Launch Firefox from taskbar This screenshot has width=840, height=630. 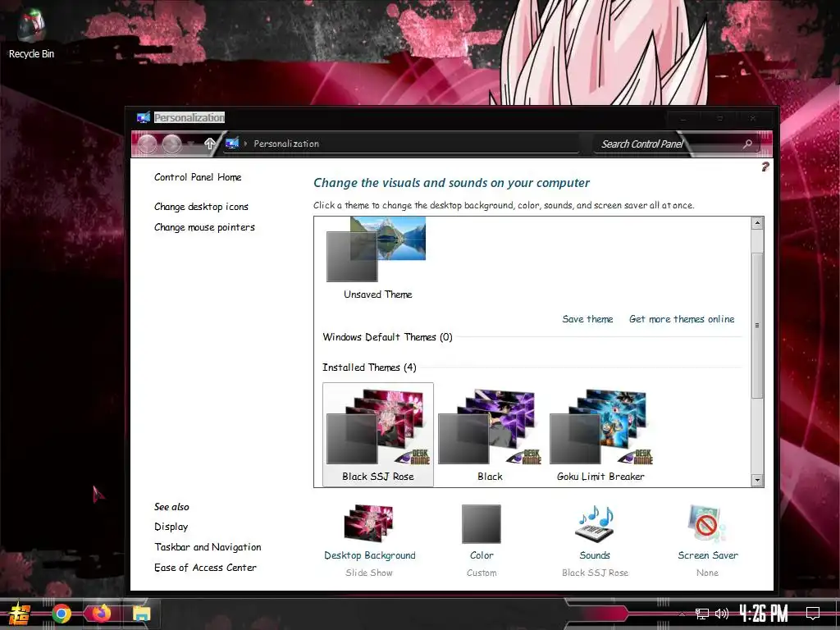click(101, 613)
